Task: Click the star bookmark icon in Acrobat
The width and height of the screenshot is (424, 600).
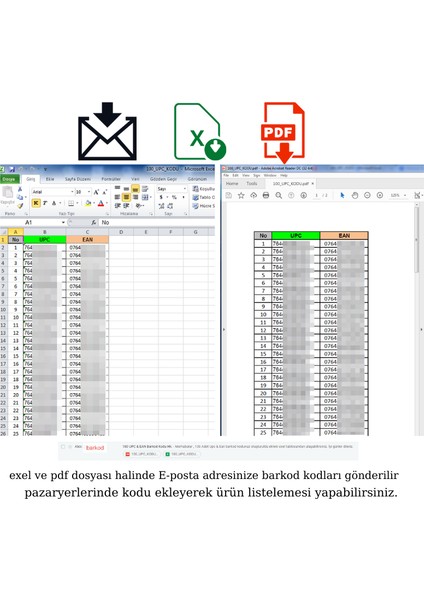Action: pyautogui.click(x=241, y=196)
